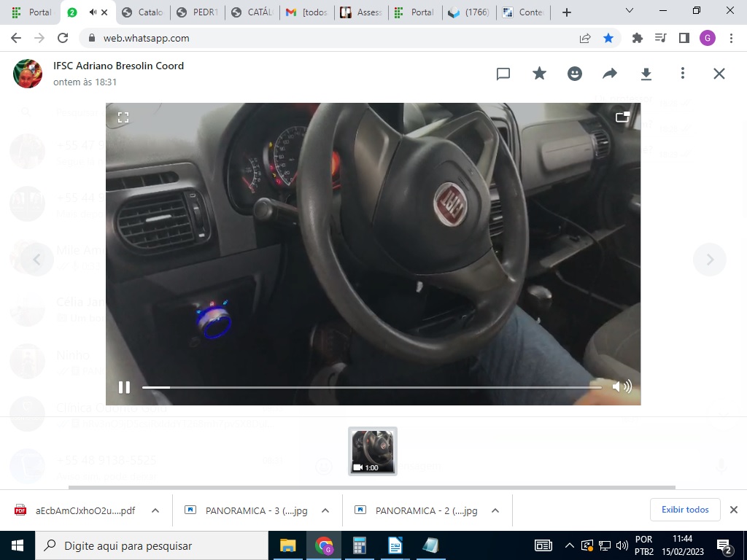Click Exibir todos downloads button
This screenshot has height=560, width=747.
click(x=685, y=510)
